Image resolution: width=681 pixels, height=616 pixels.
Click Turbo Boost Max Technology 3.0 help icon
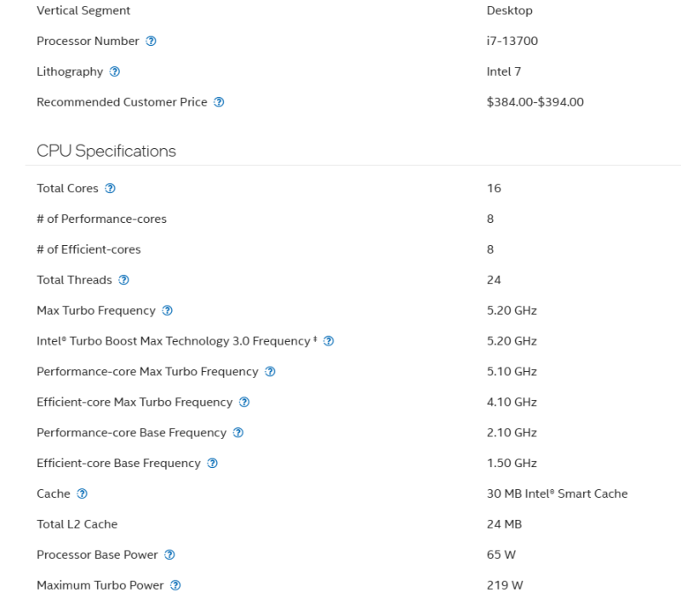coord(329,341)
